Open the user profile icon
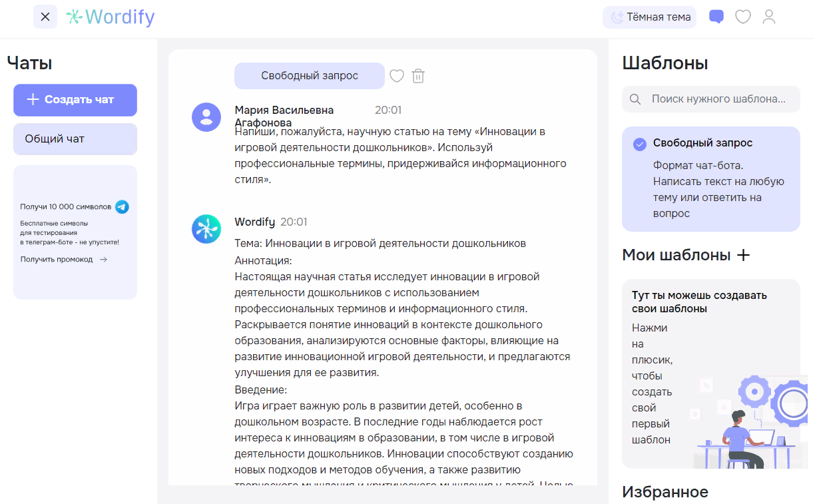Image resolution: width=813 pixels, height=504 pixels. 769,17
